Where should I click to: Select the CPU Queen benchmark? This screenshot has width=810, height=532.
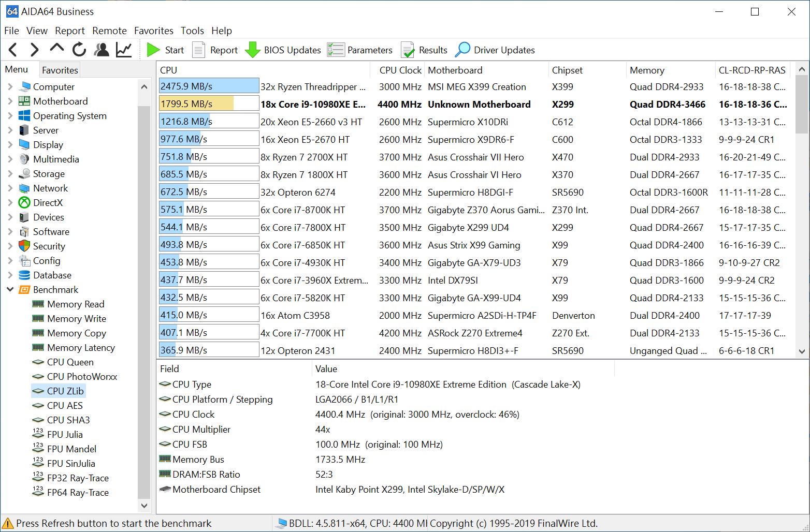(x=70, y=362)
